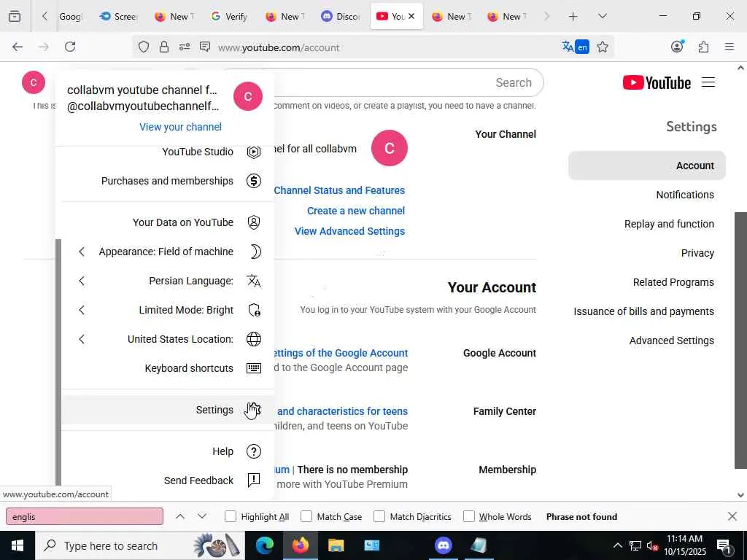Click the Location globe icon
747x560 pixels.
(253, 339)
